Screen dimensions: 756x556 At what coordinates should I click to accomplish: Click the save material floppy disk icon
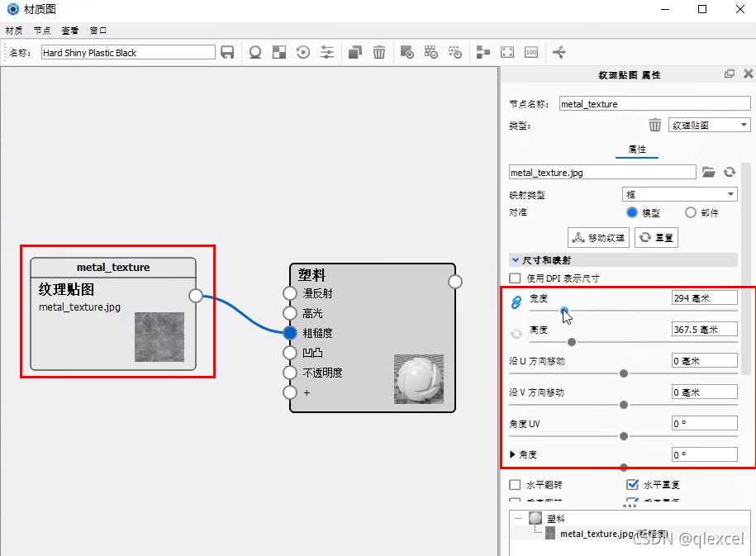tap(227, 52)
